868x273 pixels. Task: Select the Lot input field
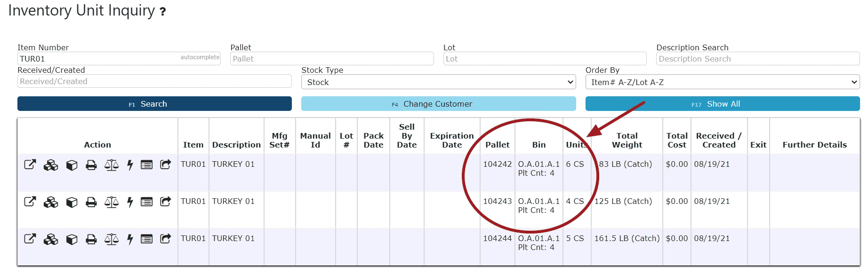(x=545, y=59)
